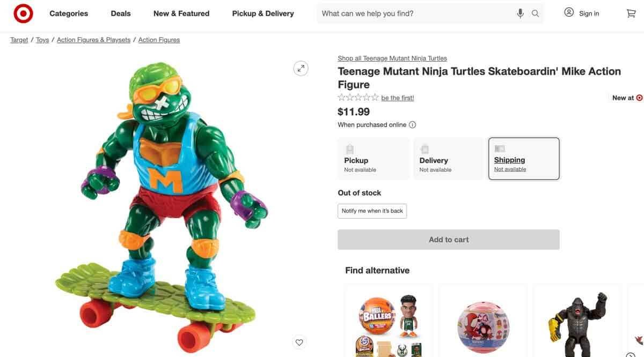Select the Pickup fulfillment option

coord(374,158)
